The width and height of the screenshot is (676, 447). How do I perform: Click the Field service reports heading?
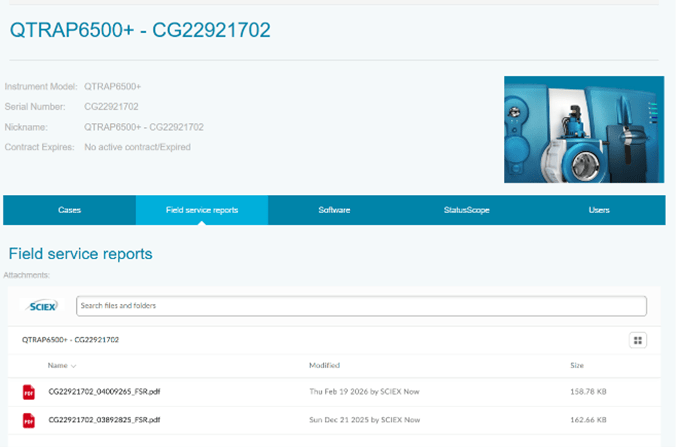(81, 254)
